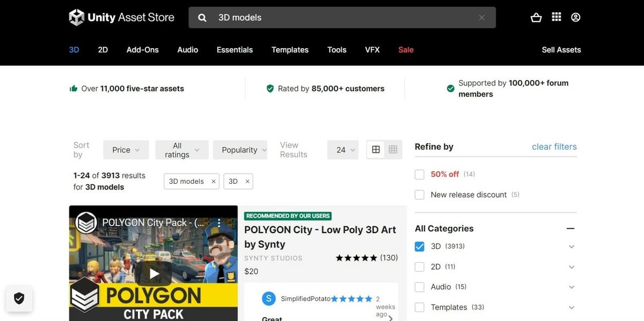Image resolution: width=644 pixels, height=321 pixels.
Task: Remove the 3D filter tag
Action: tap(247, 182)
